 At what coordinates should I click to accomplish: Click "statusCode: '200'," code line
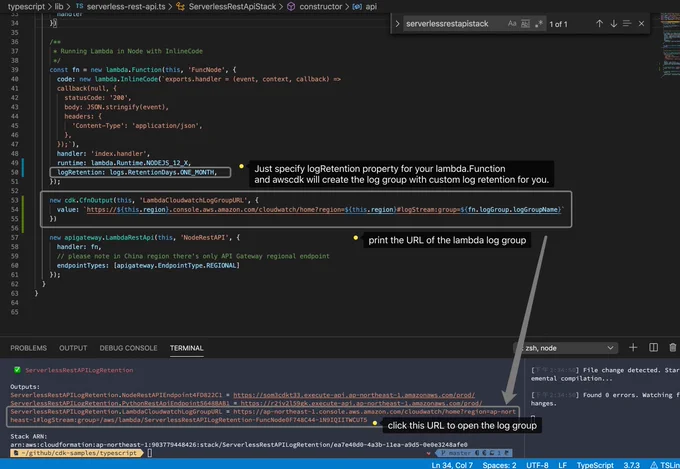(x=98, y=98)
